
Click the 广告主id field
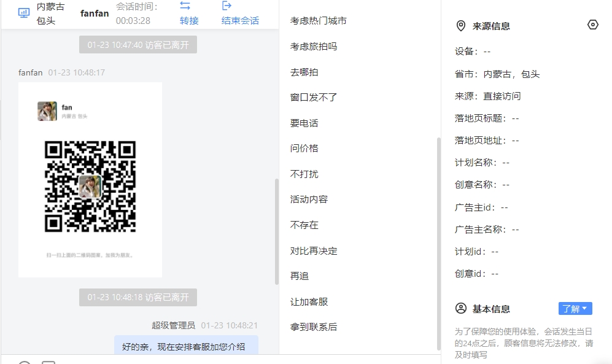point(482,207)
